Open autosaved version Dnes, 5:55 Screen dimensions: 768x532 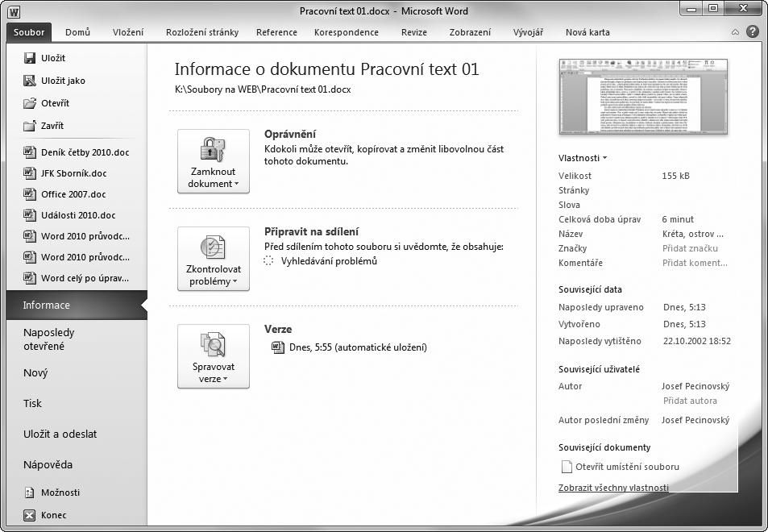(349, 347)
